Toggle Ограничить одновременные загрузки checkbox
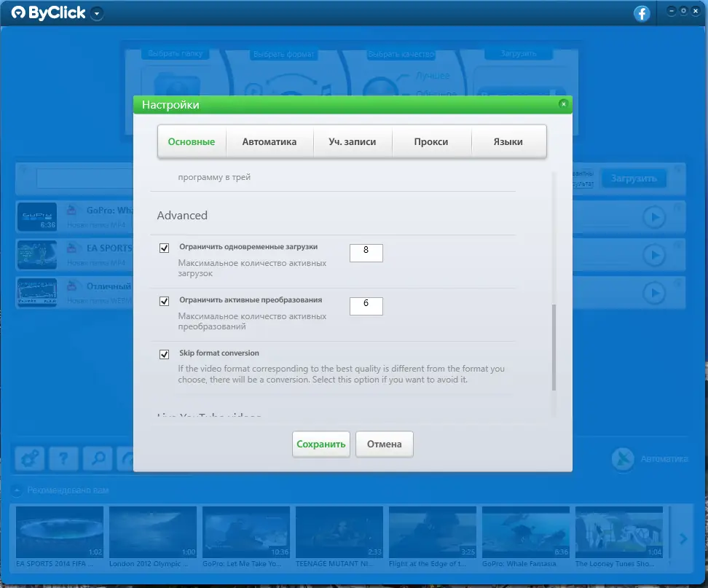 (165, 248)
